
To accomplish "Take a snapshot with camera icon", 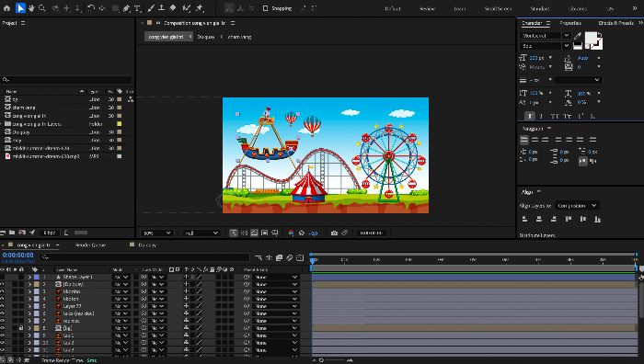I will pos(334,233).
